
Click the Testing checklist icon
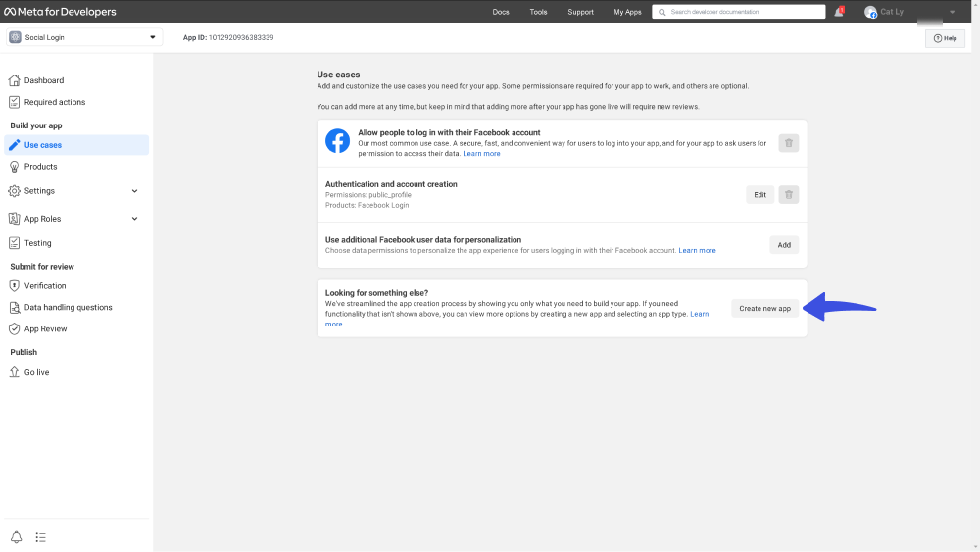(x=15, y=243)
